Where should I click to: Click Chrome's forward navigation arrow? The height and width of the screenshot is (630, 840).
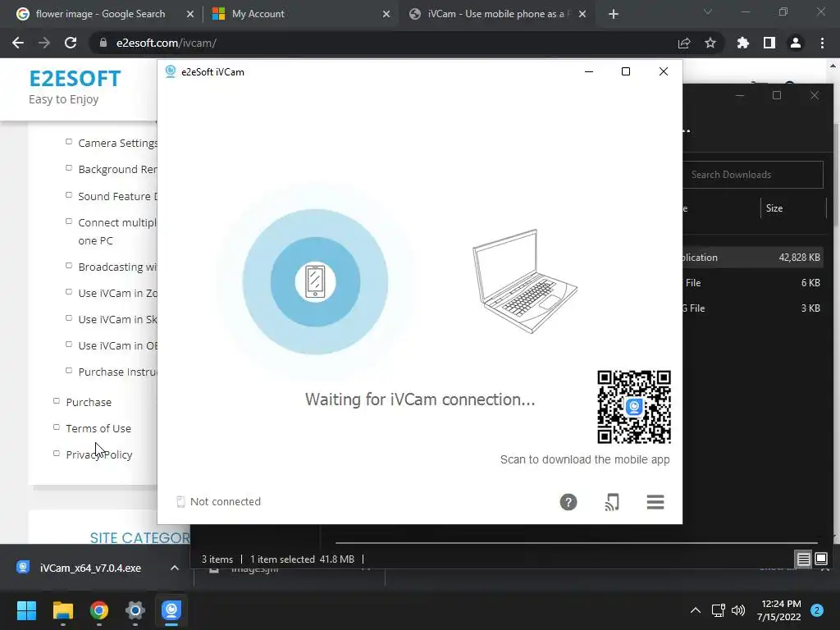44,43
